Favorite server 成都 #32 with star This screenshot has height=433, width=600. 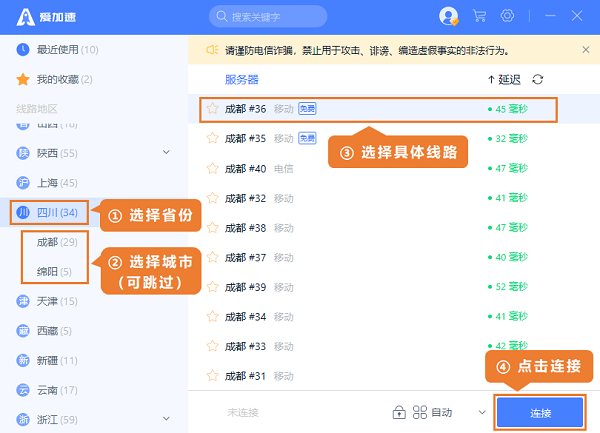(212, 198)
